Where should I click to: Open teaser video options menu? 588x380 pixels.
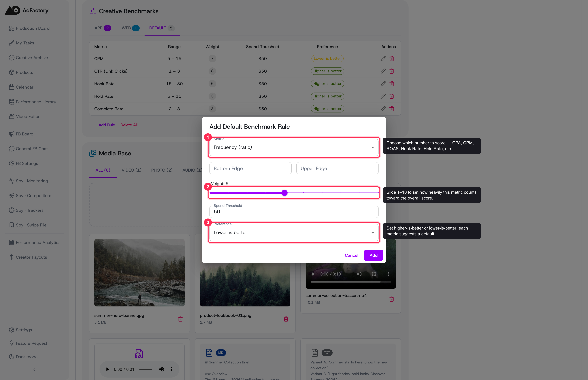(388, 274)
